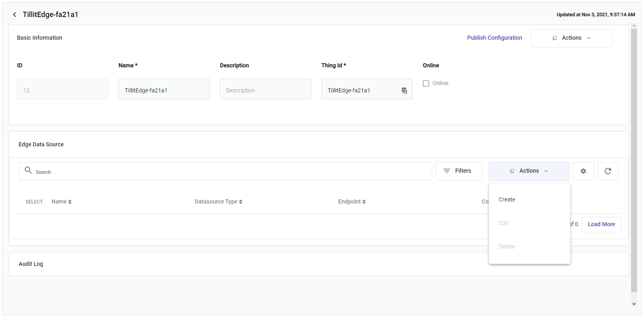Click the Description input field

(x=265, y=89)
